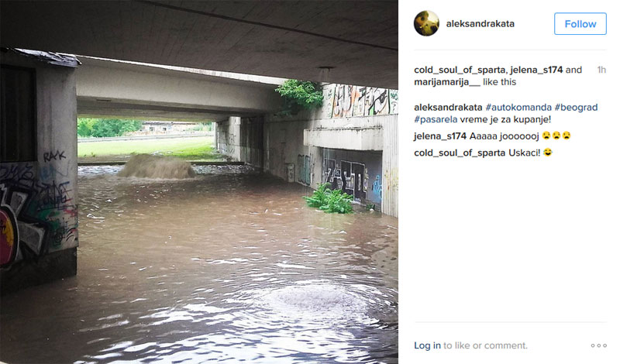Screen dimensions: 620x364
Task: Open marijamarija__ liker profile
Action: tap(447, 82)
